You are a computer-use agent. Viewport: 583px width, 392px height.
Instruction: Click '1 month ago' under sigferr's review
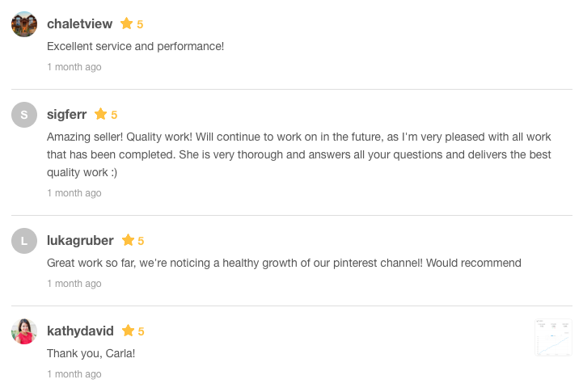(x=74, y=193)
